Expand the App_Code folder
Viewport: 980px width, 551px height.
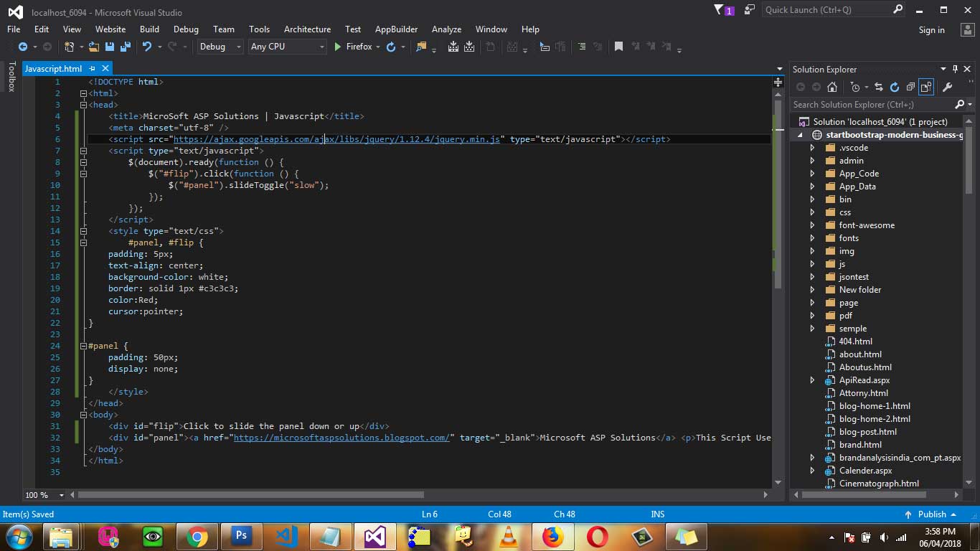coord(811,173)
